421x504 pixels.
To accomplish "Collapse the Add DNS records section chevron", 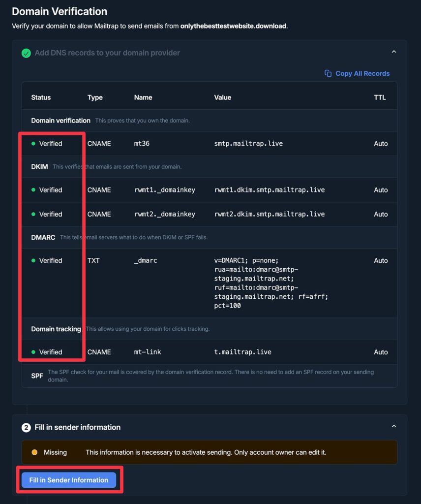I will (394, 52).
